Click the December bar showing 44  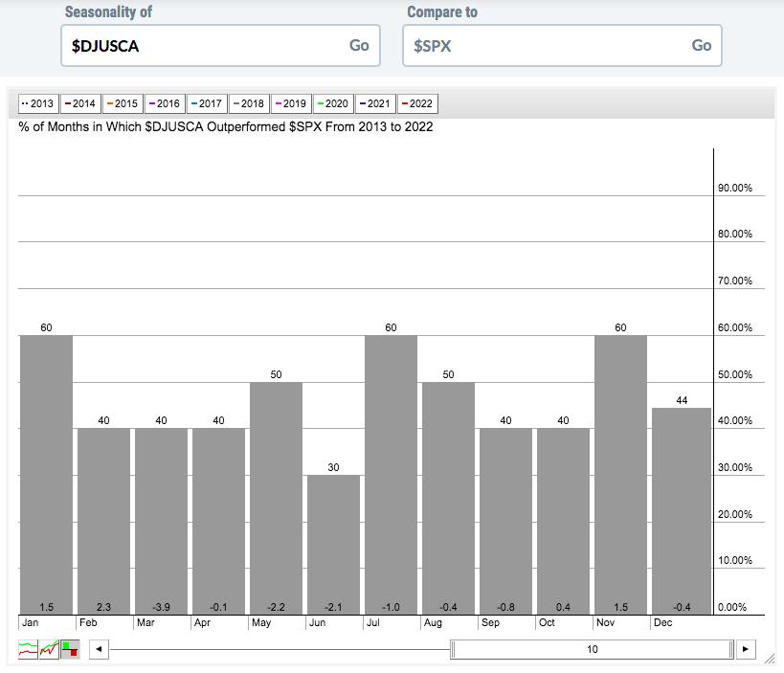[x=682, y=511]
